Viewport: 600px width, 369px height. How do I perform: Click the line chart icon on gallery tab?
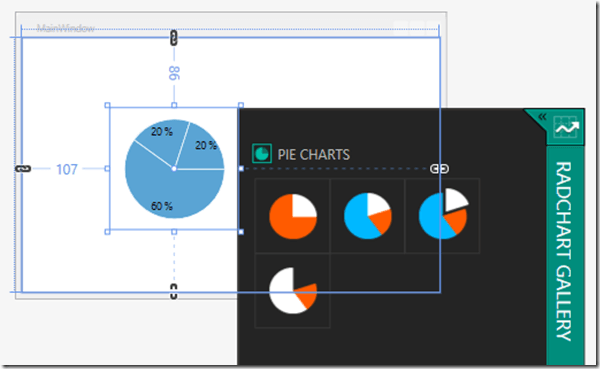pyautogui.click(x=567, y=127)
